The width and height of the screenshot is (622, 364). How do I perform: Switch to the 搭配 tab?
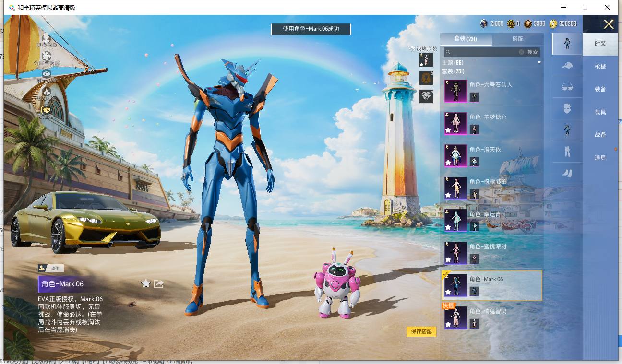point(518,39)
